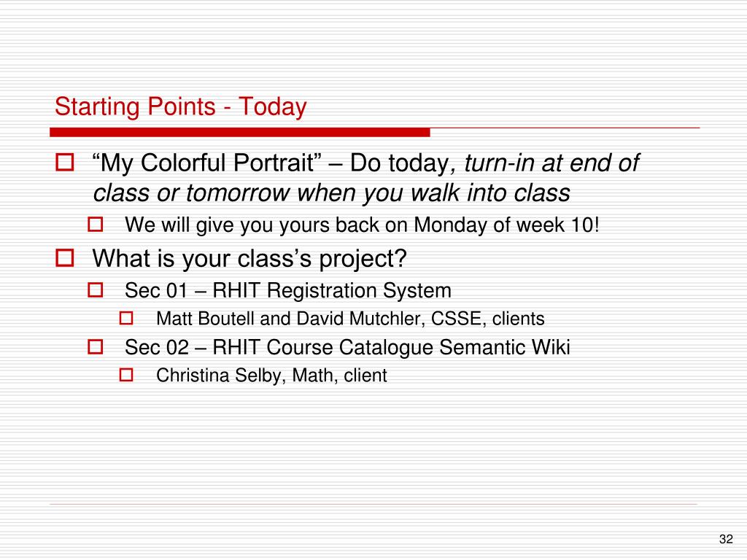
Task: Click the thin gray footer line
Action: pos(373,504)
